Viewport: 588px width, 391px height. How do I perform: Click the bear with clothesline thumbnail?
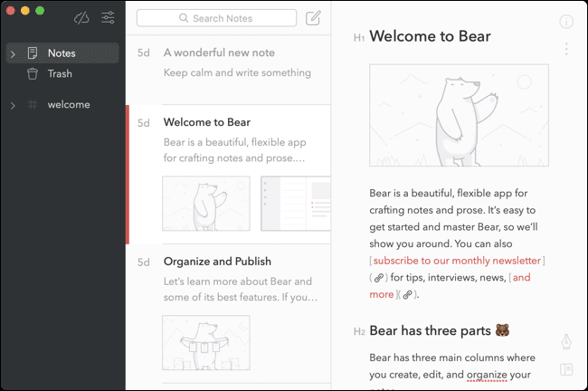click(x=206, y=343)
